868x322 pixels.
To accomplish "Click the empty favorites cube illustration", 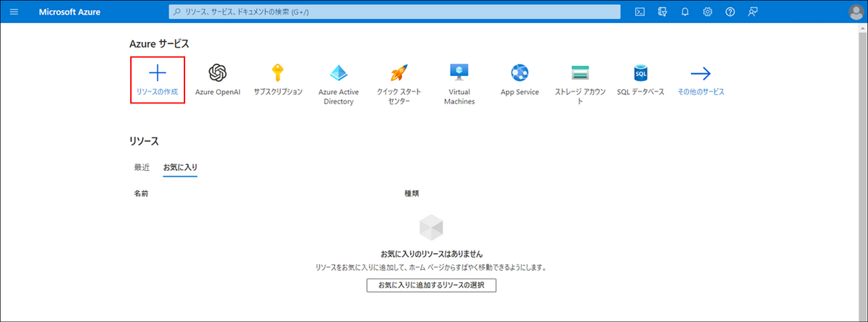I will click(x=431, y=228).
